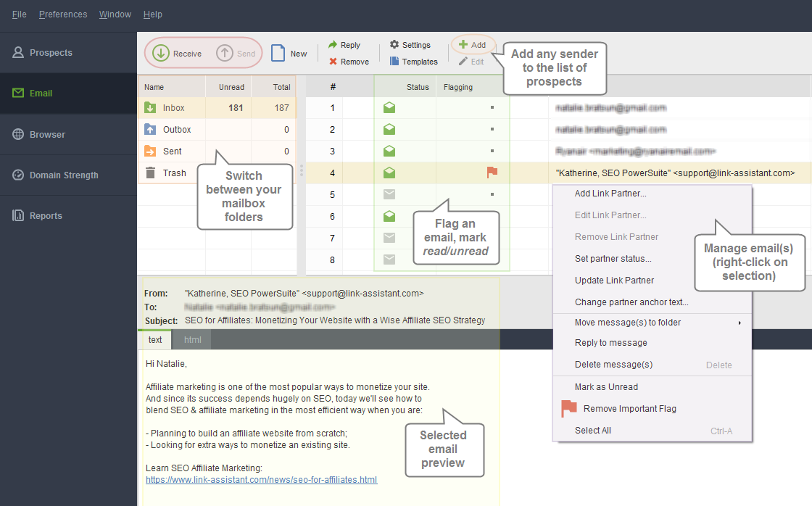
Task: Flag email 2 via its flagging dot
Action: (x=492, y=130)
